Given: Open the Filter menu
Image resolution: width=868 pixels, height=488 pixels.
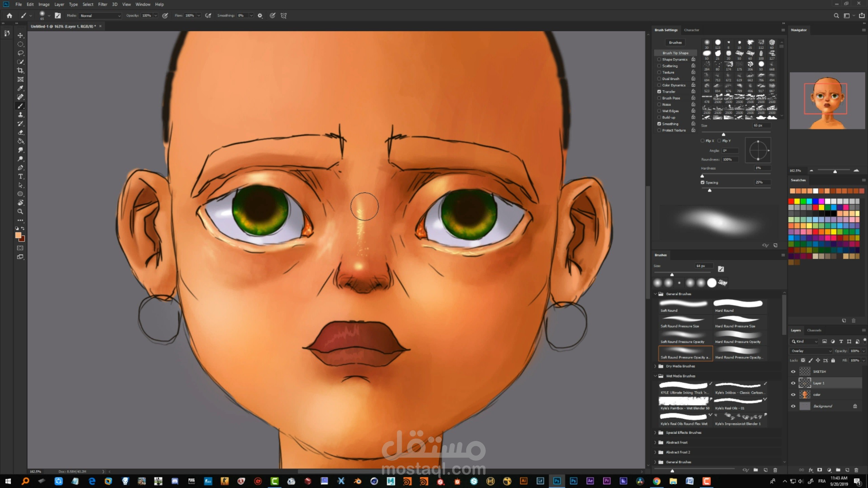Looking at the screenshot, I should pyautogui.click(x=102, y=4).
